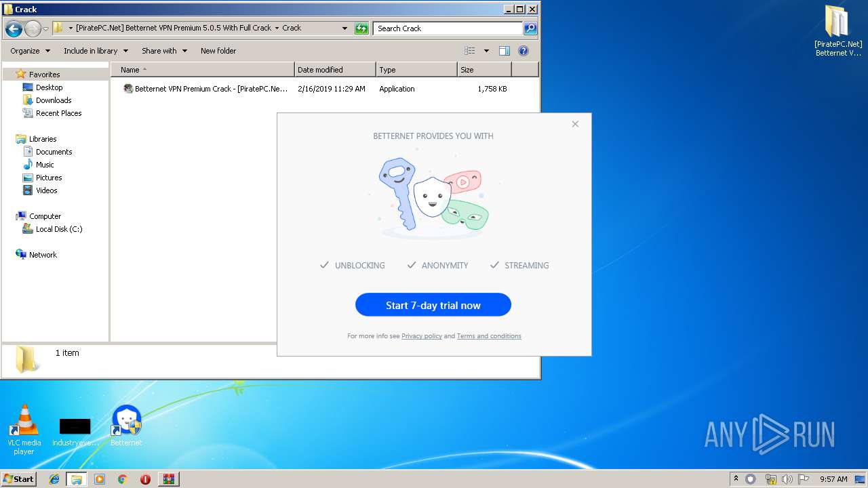Image resolution: width=868 pixels, height=488 pixels.
Task: Open Local Disk (C:)
Action: [59, 229]
